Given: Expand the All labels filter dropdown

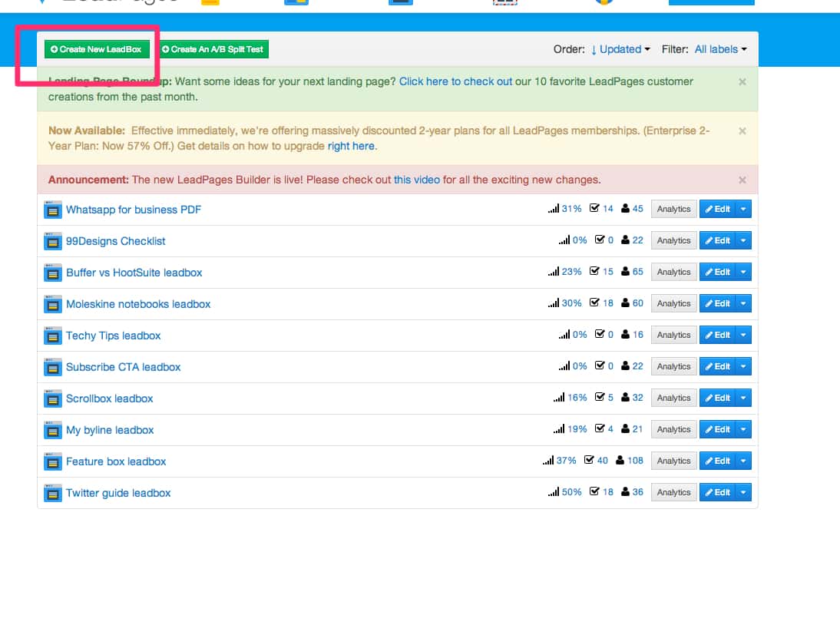Looking at the screenshot, I should [x=720, y=49].
